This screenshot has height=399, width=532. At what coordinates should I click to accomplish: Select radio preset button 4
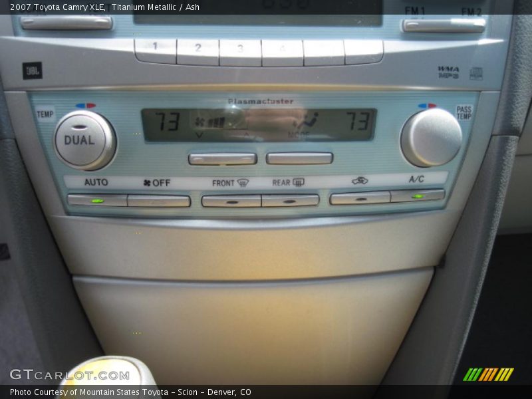coord(282,53)
